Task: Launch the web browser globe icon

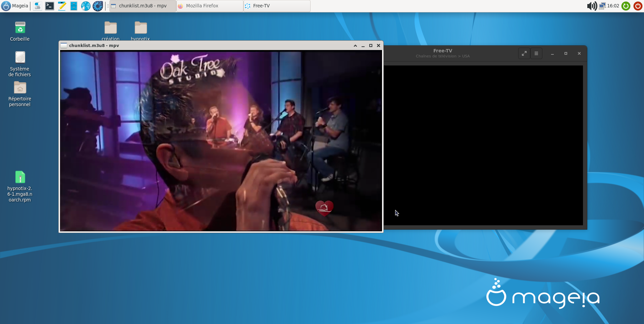Action: pos(86,6)
